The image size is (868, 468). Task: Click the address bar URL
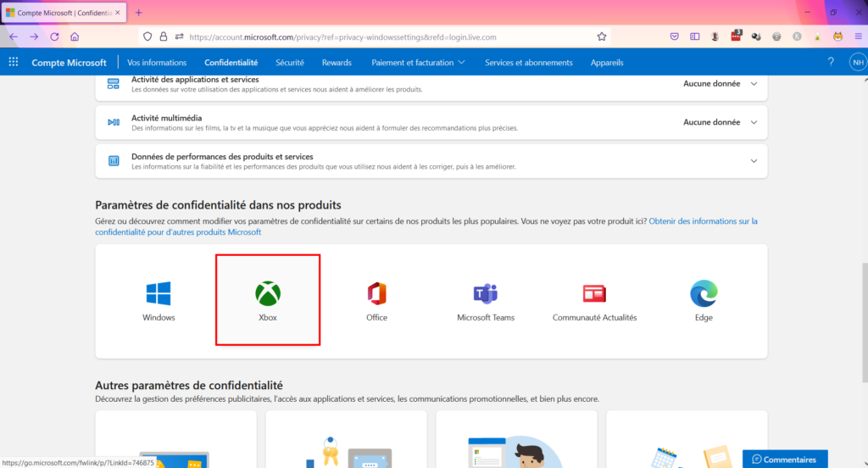[x=342, y=37]
